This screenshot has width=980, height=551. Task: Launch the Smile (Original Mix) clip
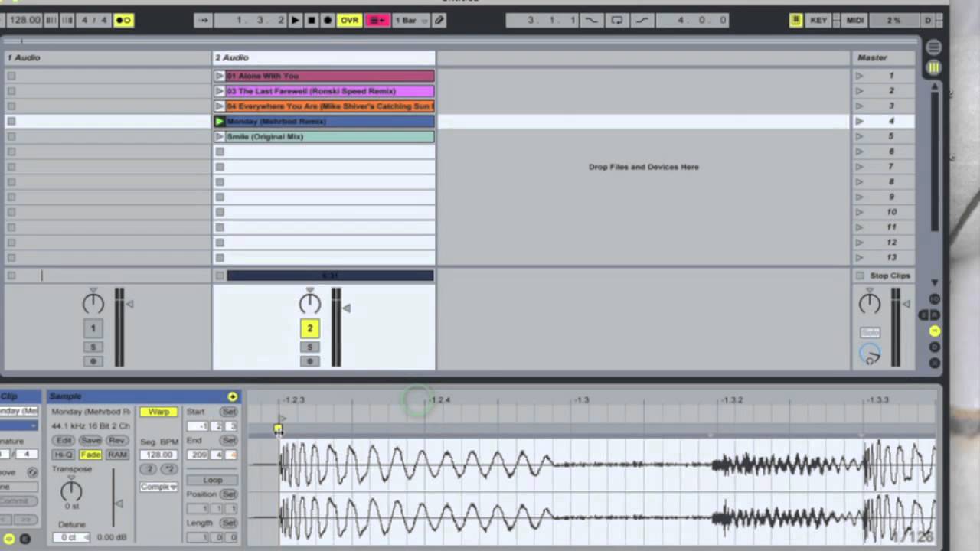point(220,136)
